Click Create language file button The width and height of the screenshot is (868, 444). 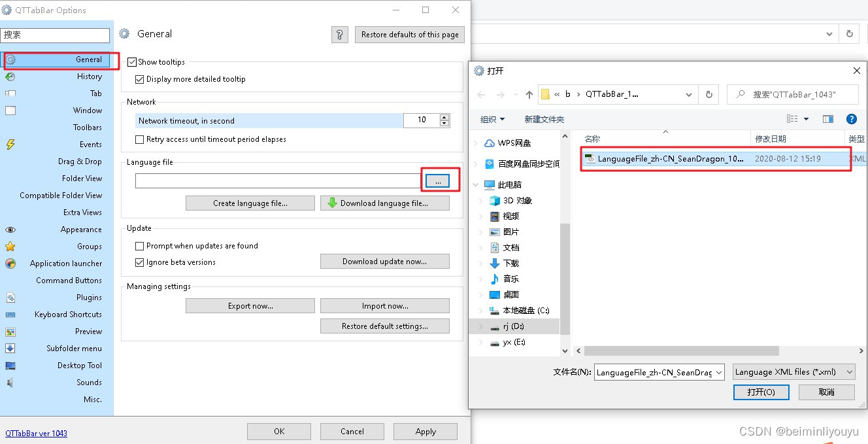(x=250, y=203)
